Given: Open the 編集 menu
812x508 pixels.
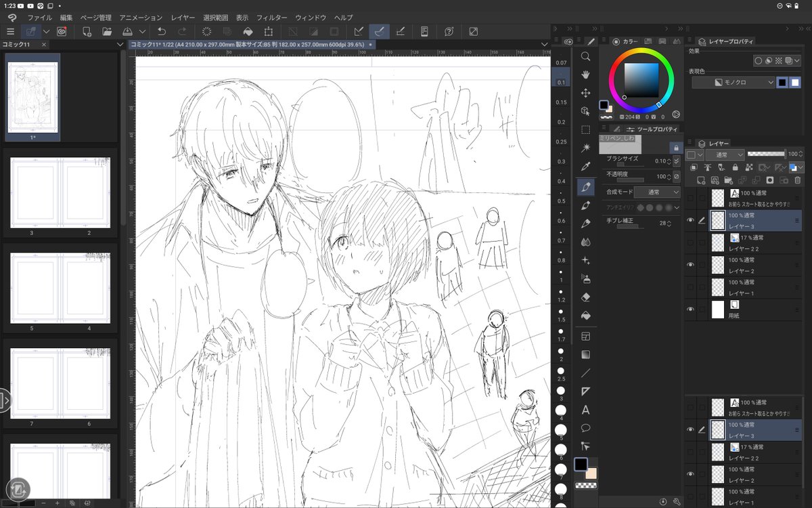Looking at the screenshot, I should [66, 17].
